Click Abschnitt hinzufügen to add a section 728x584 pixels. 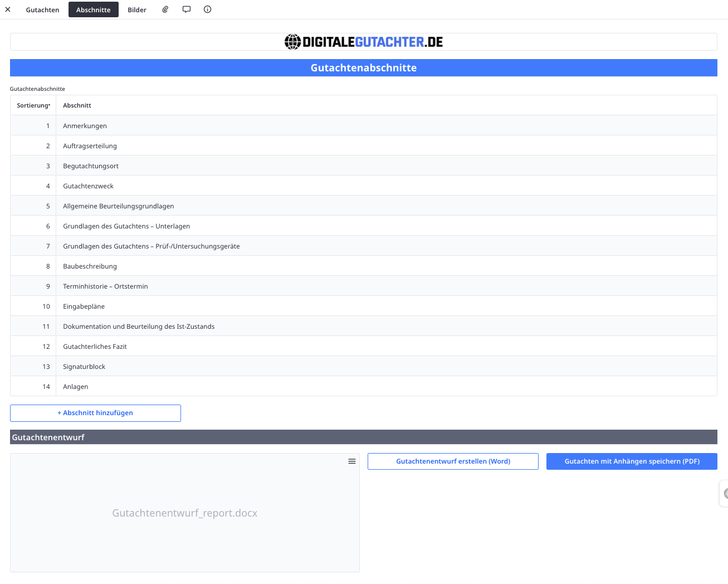95,413
